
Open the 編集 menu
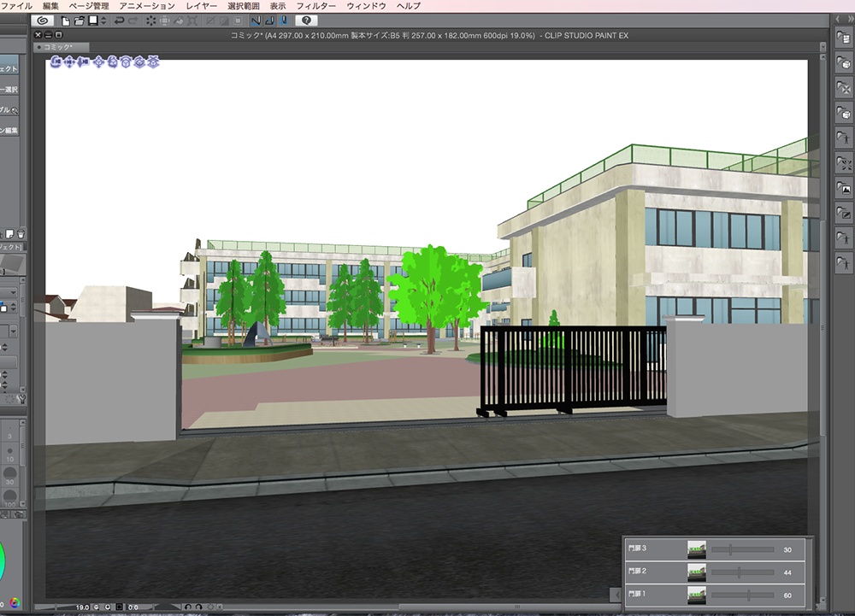click(50, 6)
